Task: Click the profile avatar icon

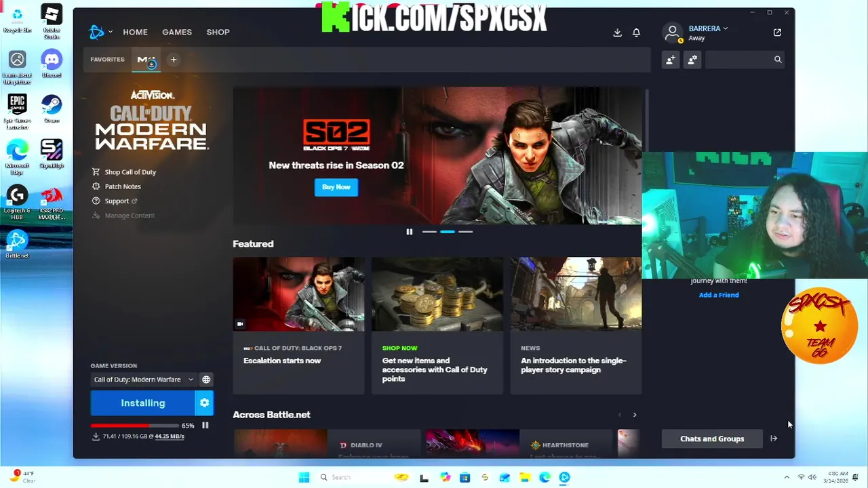Action: 673,33
